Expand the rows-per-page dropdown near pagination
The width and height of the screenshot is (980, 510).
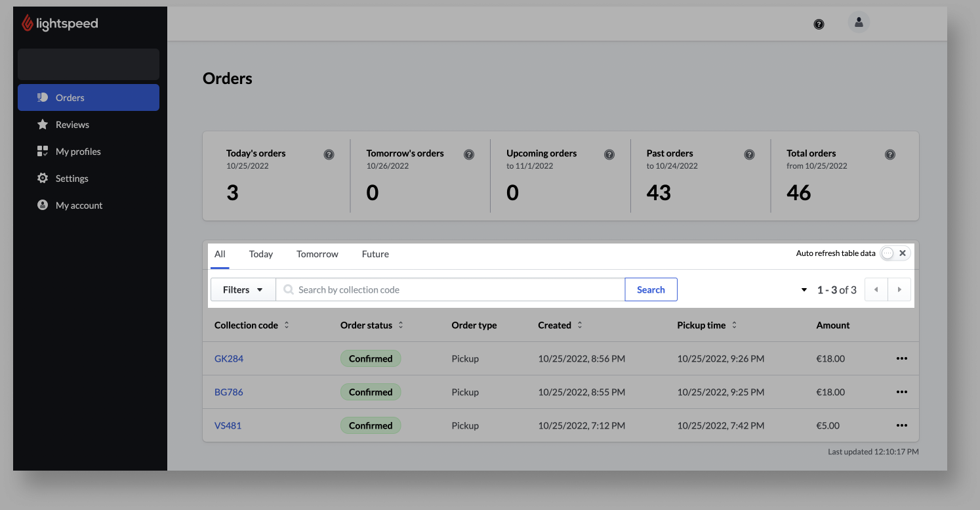tap(804, 289)
